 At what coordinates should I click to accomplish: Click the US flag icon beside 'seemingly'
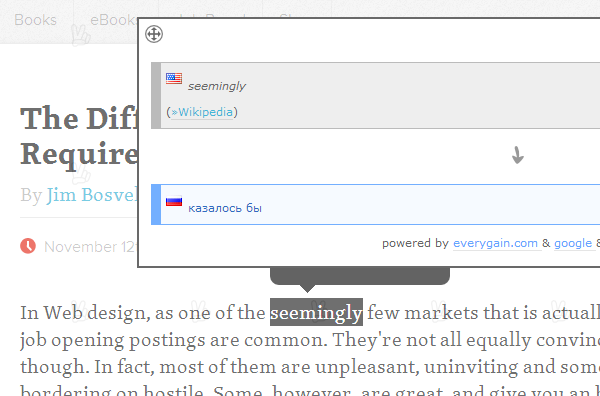click(x=174, y=78)
